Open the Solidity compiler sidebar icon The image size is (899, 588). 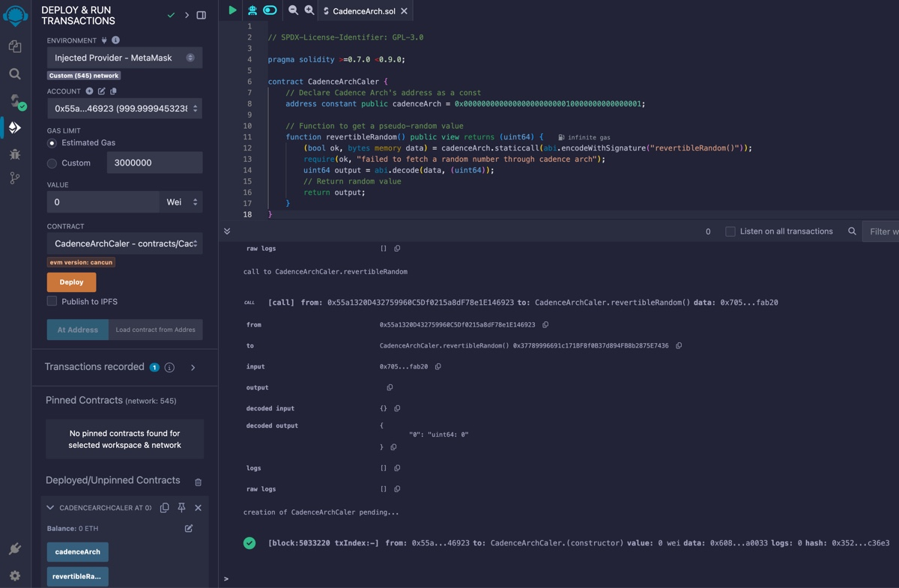pos(15,101)
